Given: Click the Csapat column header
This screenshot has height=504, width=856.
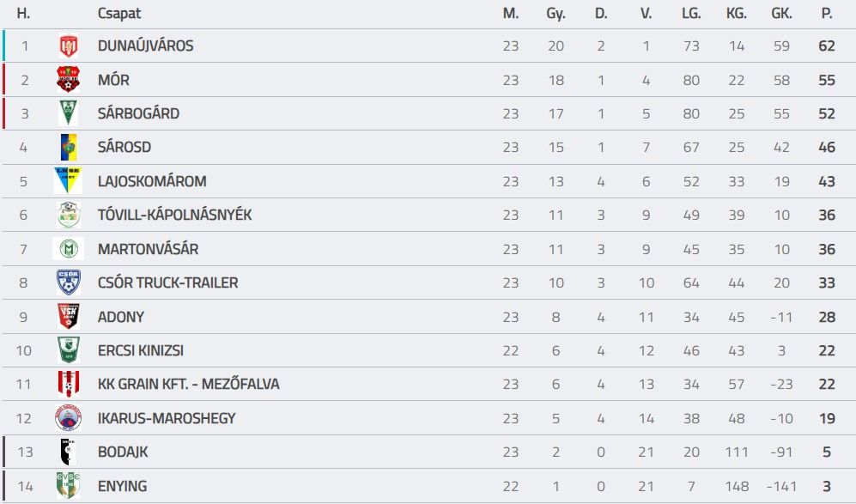Looking at the screenshot, I should (119, 13).
